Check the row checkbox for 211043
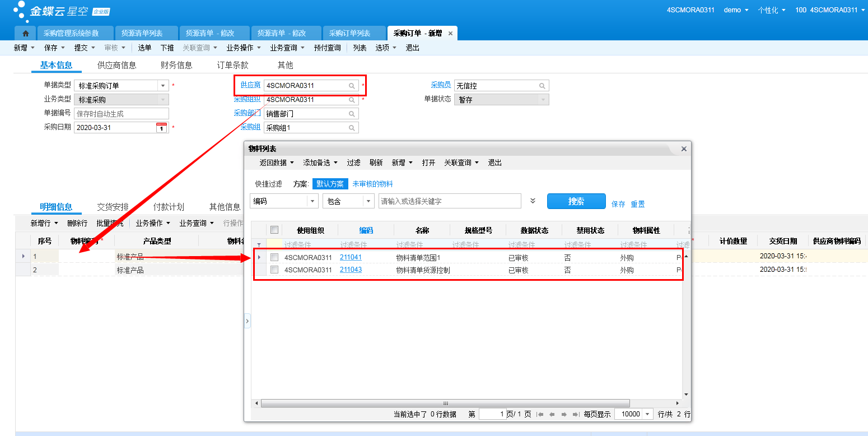This screenshot has height=436, width=868. pyautogui.click(x=274, y=270)
